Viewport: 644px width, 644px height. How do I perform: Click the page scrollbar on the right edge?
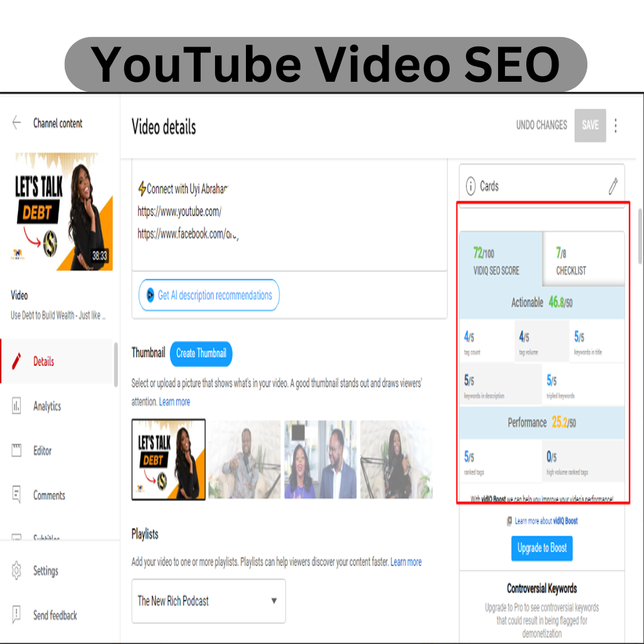click(x=640, y=236)
